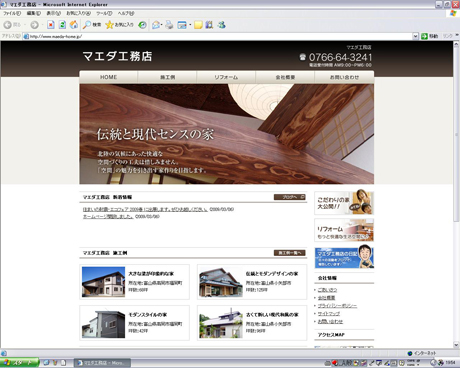Open the 古くて新しい現代和風の家 house thumbnail
The height and width of the screenshot is (368, 460).
point(221,323)
